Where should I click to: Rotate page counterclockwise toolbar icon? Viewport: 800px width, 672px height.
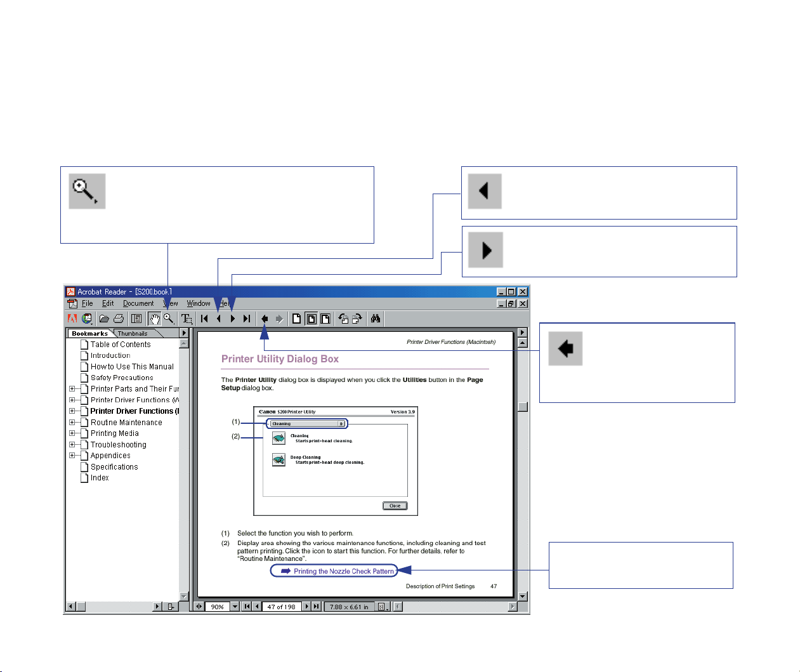[x=343, y=319]
